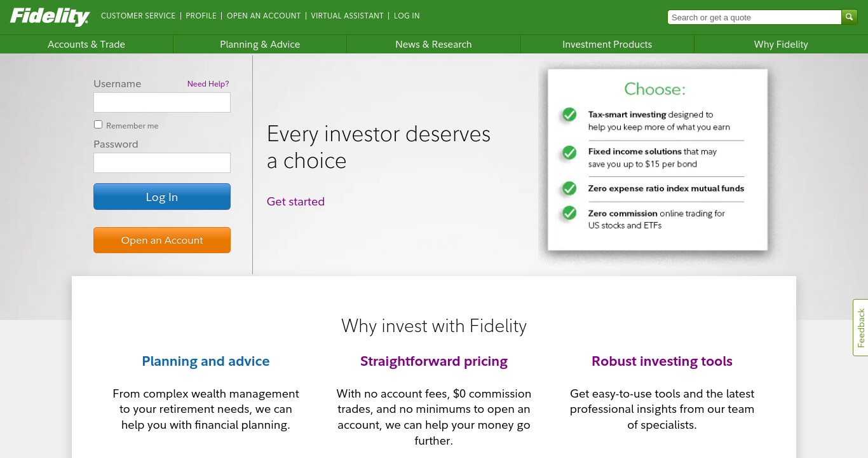Open the Investment Products menu
Viewport: 868px width, 458px height.
(607, 45)
